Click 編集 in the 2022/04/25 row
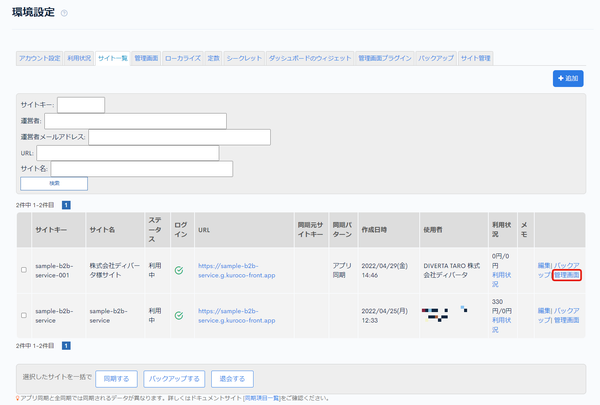Screen dimensions: 600x405 [x=544, y=310]
